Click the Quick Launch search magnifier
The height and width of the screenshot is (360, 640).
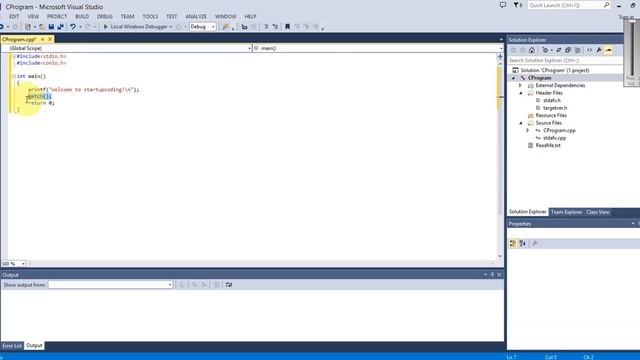point(606,5)
